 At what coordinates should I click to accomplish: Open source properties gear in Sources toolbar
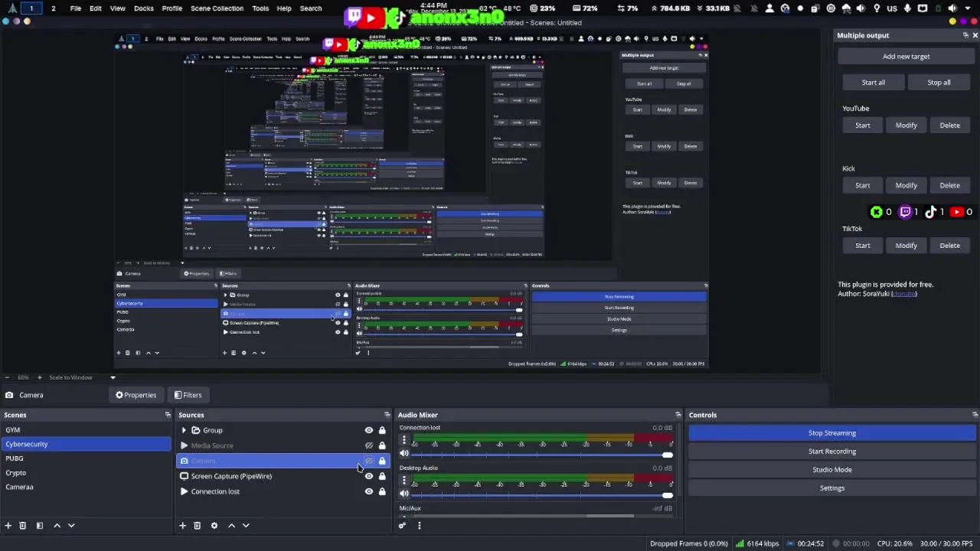pyautogui.click(x=214, y=526)
